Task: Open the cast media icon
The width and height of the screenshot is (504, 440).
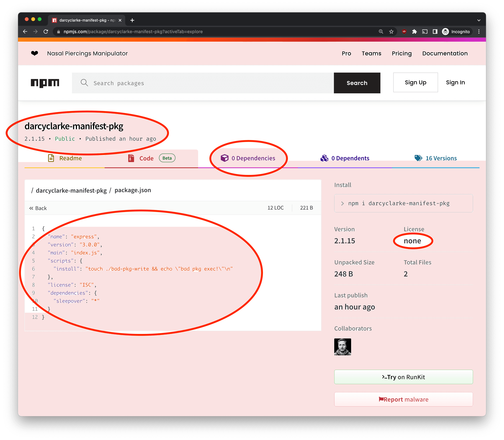Action: point(425,32)
